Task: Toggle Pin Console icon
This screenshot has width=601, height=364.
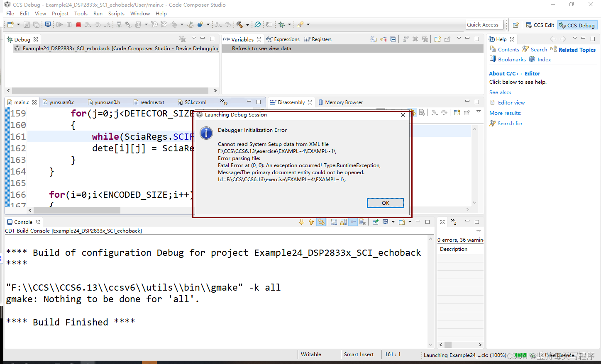Action: tap(375, 222)
